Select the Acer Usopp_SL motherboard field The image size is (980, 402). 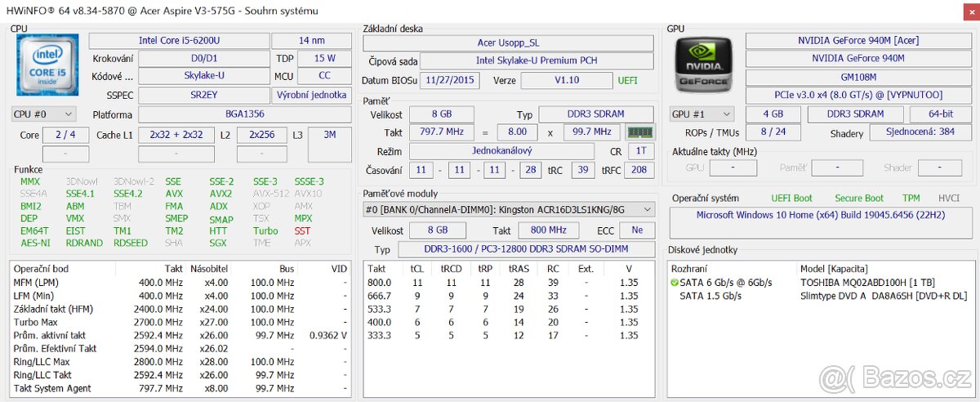(x=508, y=43)
